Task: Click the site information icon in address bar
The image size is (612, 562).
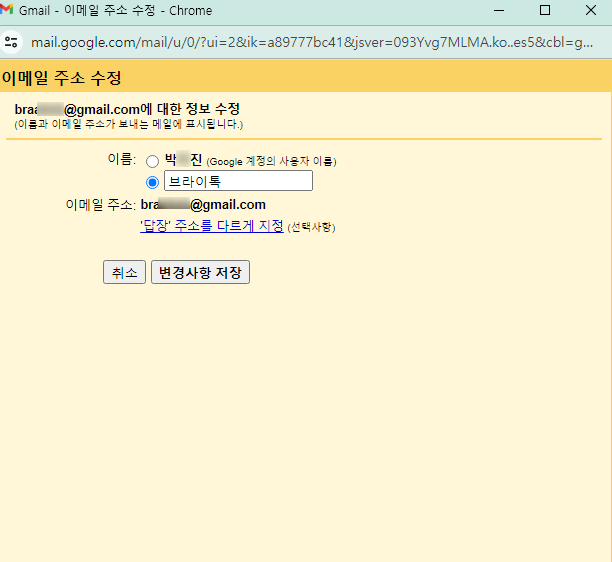Action: pos(11,42)
